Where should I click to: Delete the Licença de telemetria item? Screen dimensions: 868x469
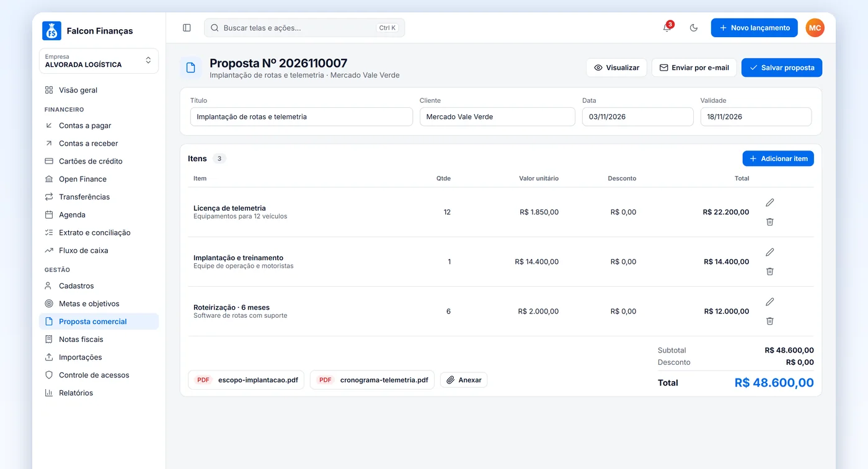[x=769, y=222]
